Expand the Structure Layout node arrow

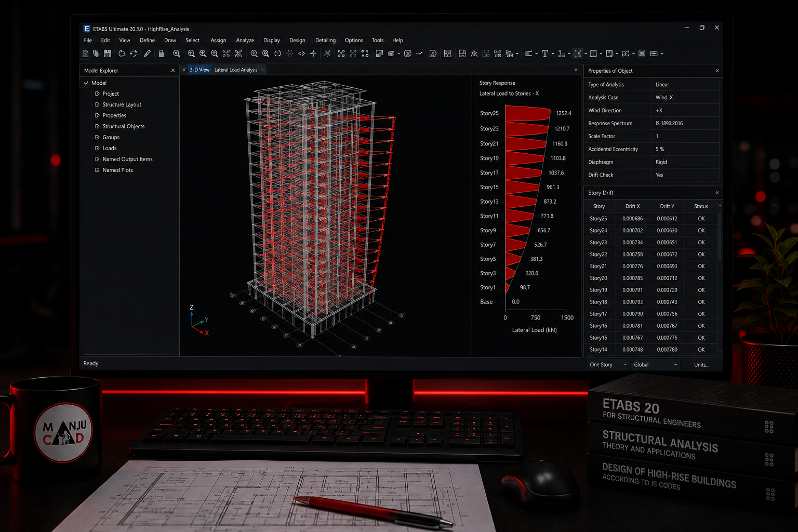click(x=97, y=105)
